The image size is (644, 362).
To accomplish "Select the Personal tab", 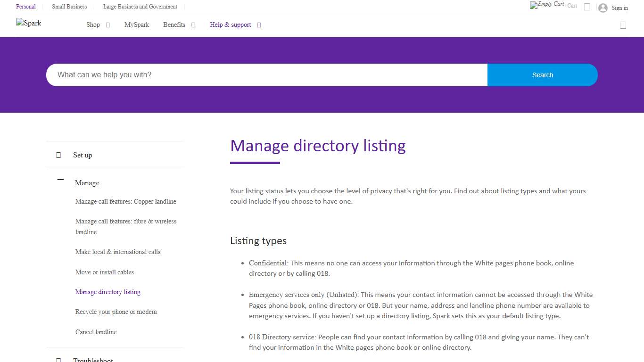I will [x=26, y=7].
